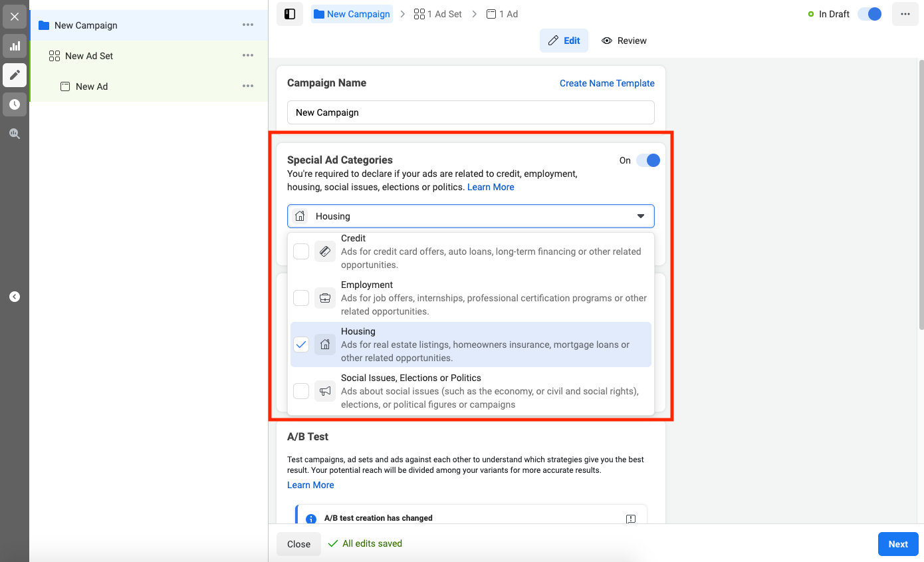Image resolution: width=924 pixels, height=562 pixels.
Task: Uncheck the Housing category checkbox
Action: tap(301, 345)
